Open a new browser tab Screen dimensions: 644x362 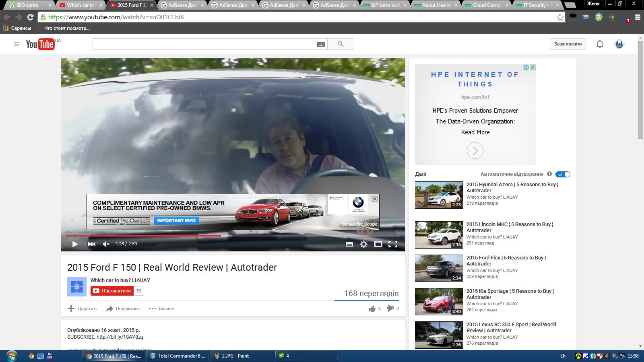[570, 5]
